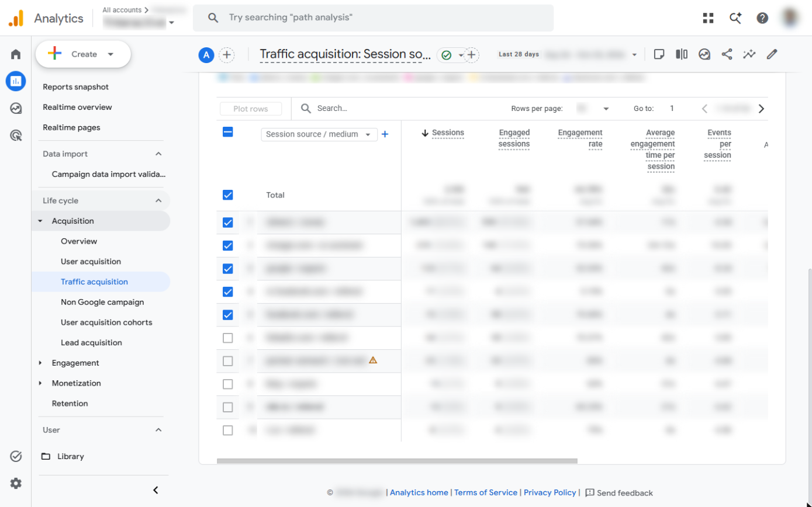The height and width of the screenshot is (507, 812).
Task: Open Realtime overview
Action: [77, 107]
